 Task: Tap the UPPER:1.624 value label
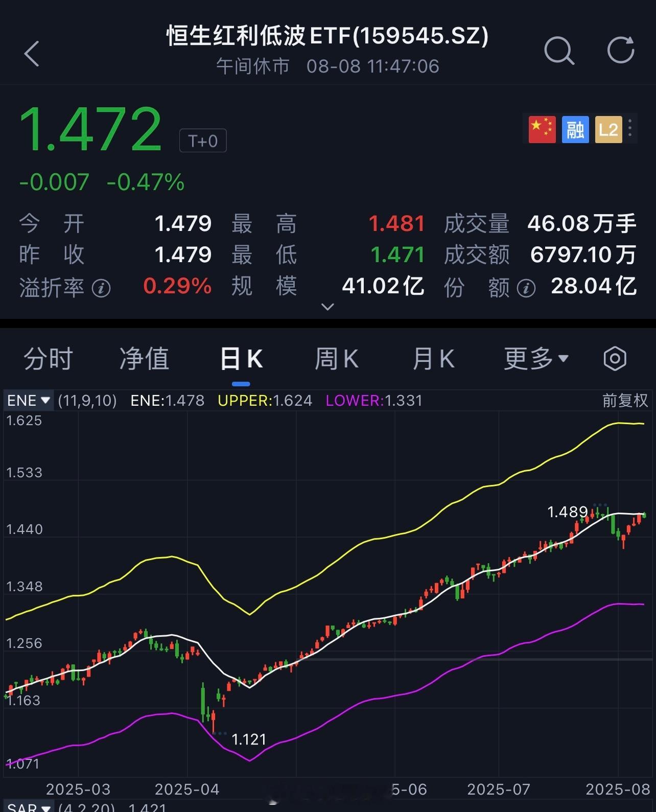point(265,400)
